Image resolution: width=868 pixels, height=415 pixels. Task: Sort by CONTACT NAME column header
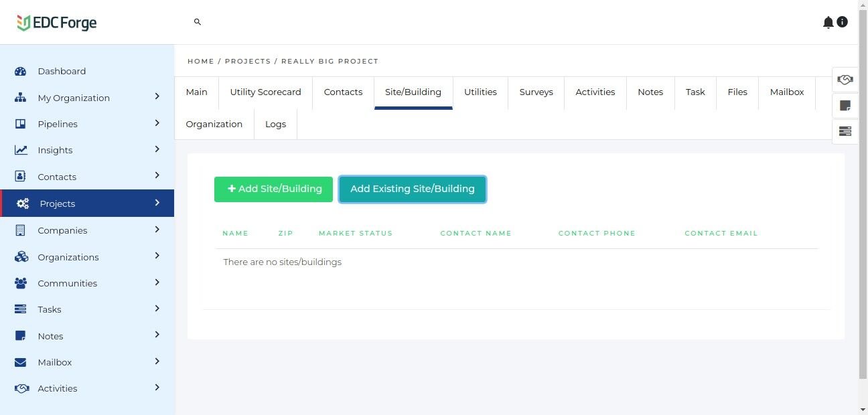[x=476, y=233]
